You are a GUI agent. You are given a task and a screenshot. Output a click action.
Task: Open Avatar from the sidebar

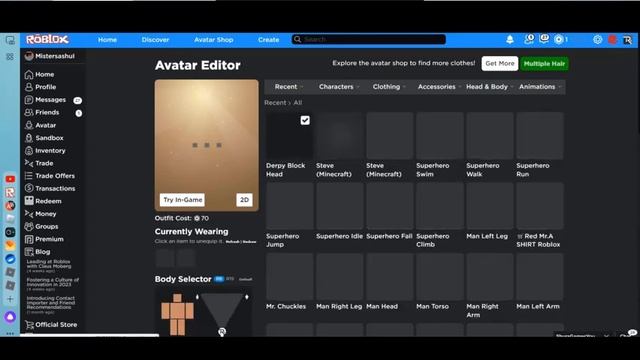pyautogui.click(x=40, y=125)
